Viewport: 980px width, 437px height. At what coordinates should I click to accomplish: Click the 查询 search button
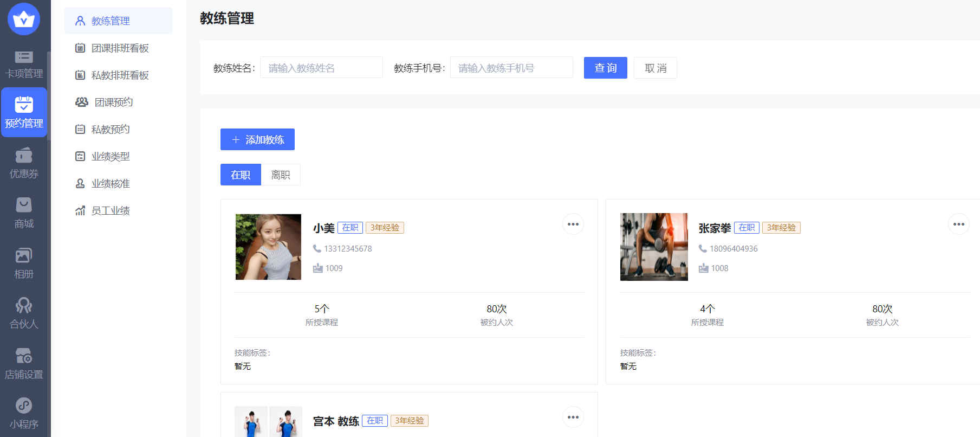coord(606,68)
